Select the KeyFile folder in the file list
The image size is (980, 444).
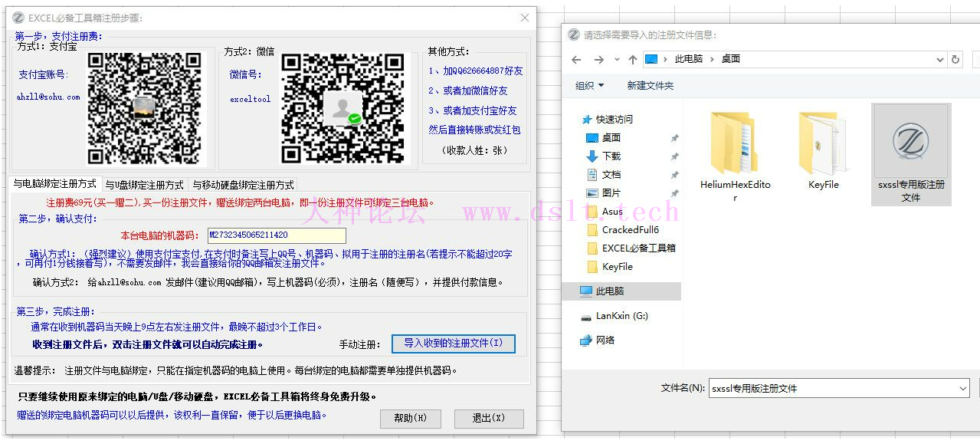pos(824,150)
